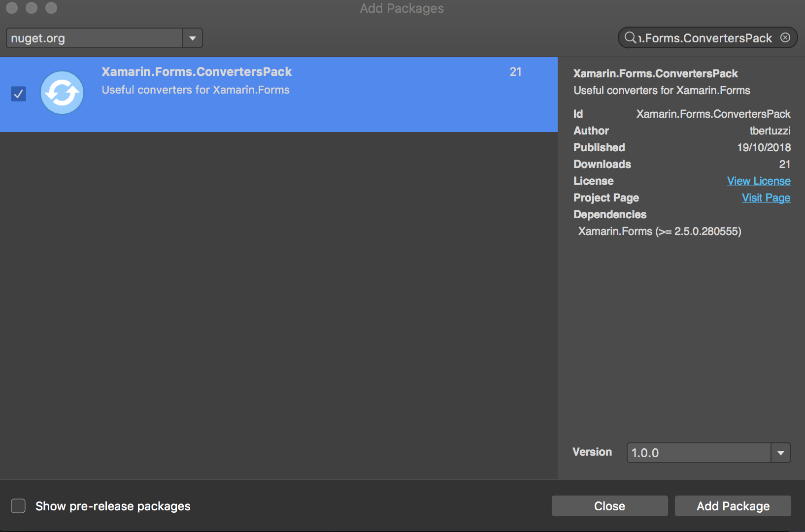Open the nuget.org source dropdown arrow
805x532 pixels.
click(193, 38)
